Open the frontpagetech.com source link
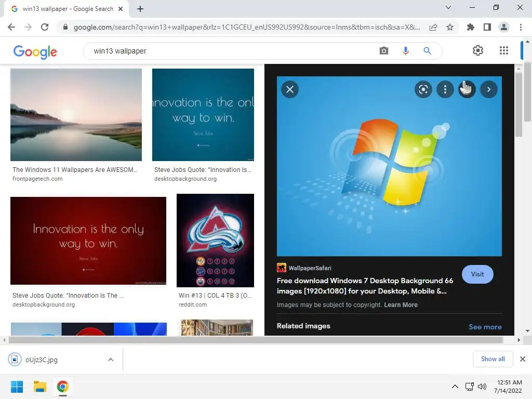 click(37, 179)
